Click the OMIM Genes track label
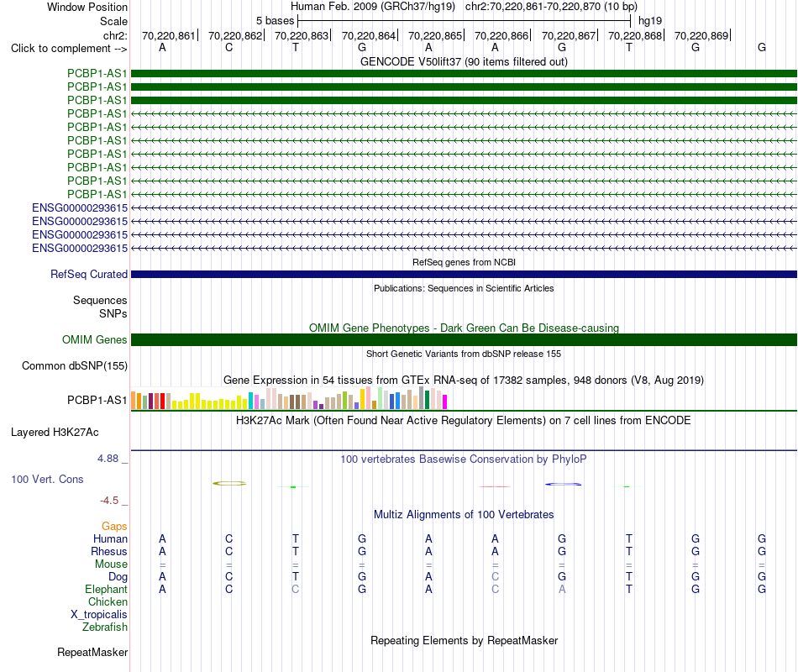The image size is (798, 672). (x=95, y=339)
